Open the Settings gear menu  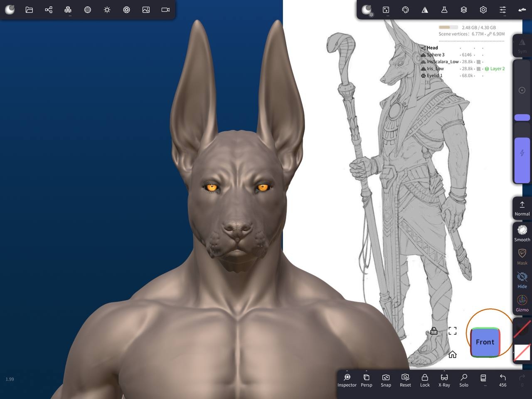coord(483,10)
